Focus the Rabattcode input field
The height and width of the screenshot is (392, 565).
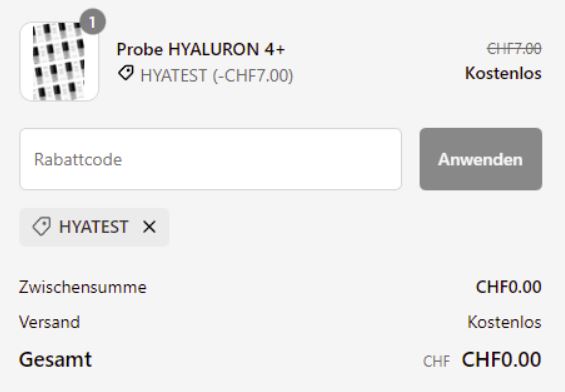pos(211,159)
